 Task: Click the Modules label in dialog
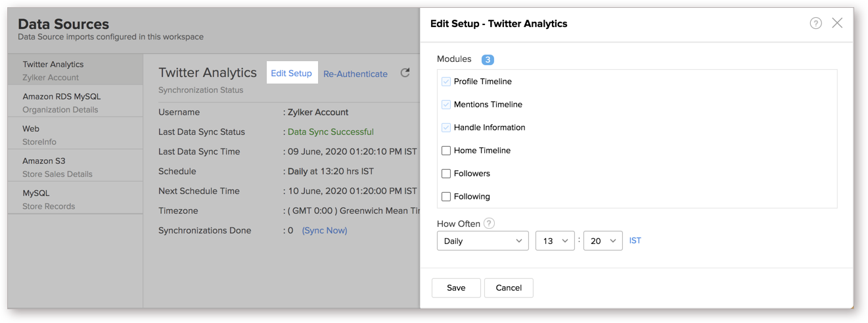(x=454, y=59)
